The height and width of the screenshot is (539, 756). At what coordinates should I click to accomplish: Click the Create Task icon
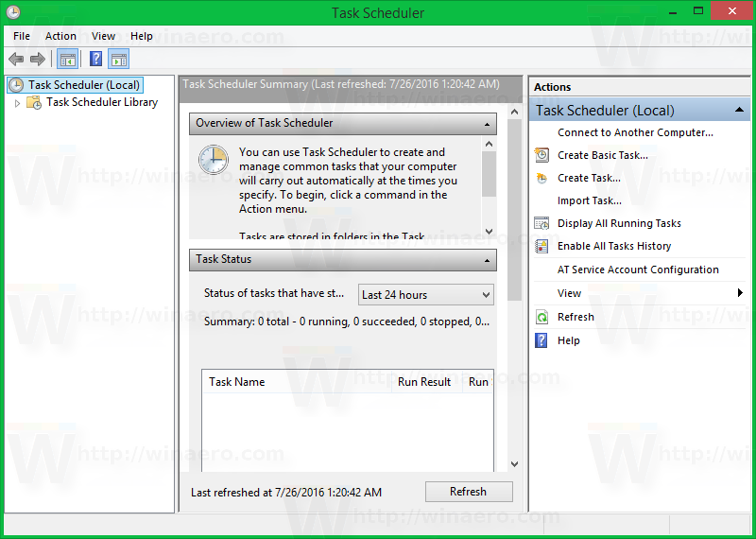click(x=541, y=178)
